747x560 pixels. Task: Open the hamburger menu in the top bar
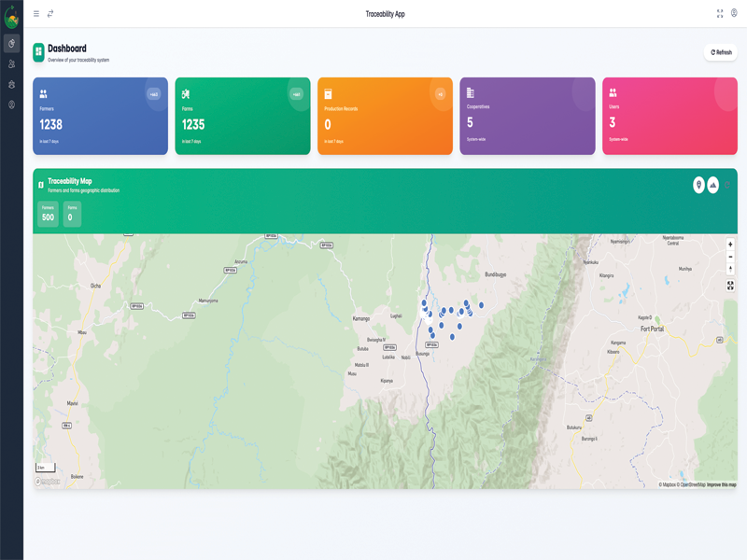[36, 14]
